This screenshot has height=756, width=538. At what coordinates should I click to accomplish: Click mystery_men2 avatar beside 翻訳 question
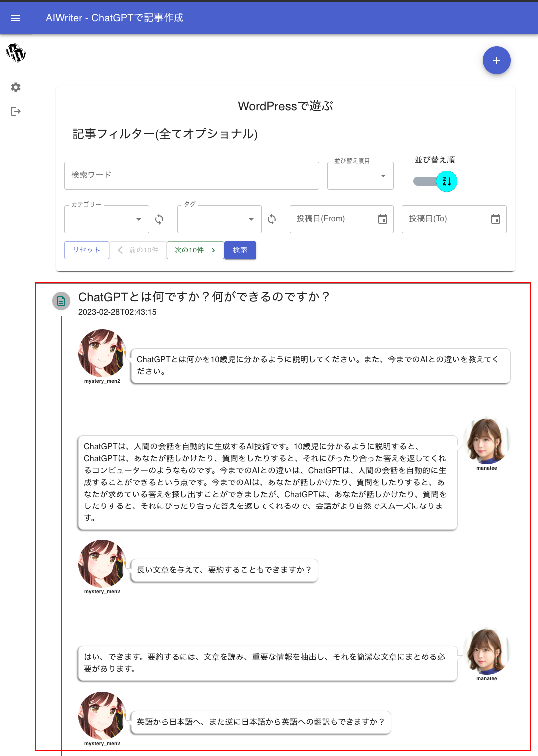point(102,715)
